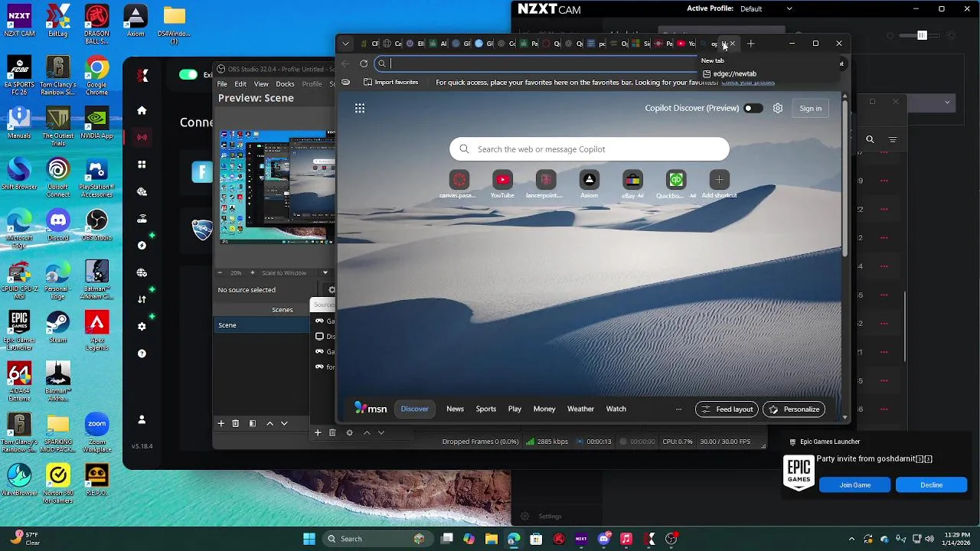Open search icon in NZXT CAM panel
This screenshot has width=980, height=551.
pos(870,139)
